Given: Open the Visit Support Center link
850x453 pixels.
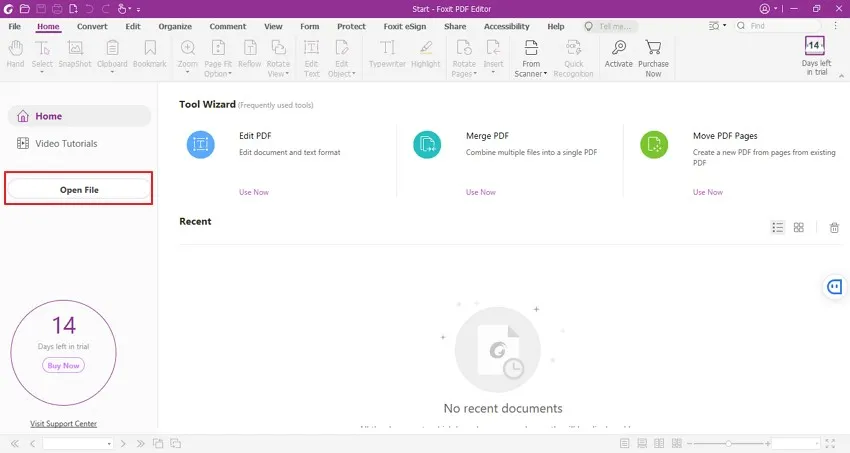Looking at the screenshot, I should 63,424.
